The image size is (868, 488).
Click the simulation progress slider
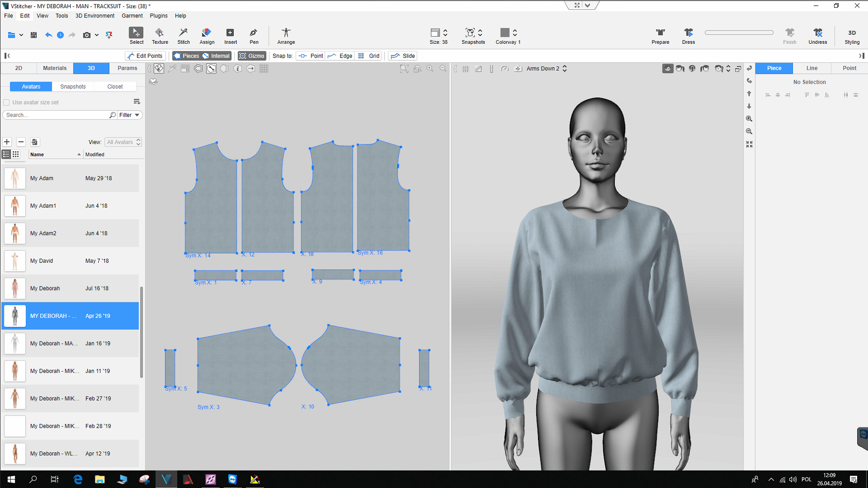[739, 33]
